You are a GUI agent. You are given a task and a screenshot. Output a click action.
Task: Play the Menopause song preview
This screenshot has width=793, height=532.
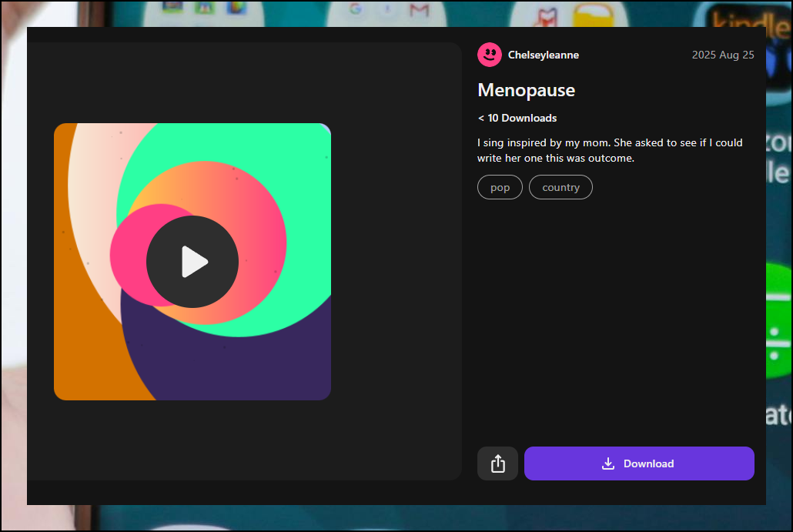[192, 262]
